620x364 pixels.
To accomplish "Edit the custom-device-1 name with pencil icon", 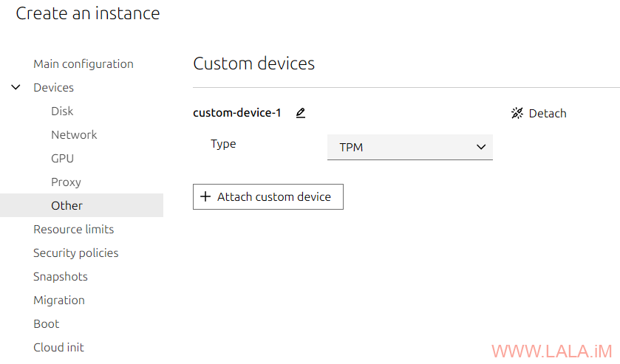I will tap(300, 113).
